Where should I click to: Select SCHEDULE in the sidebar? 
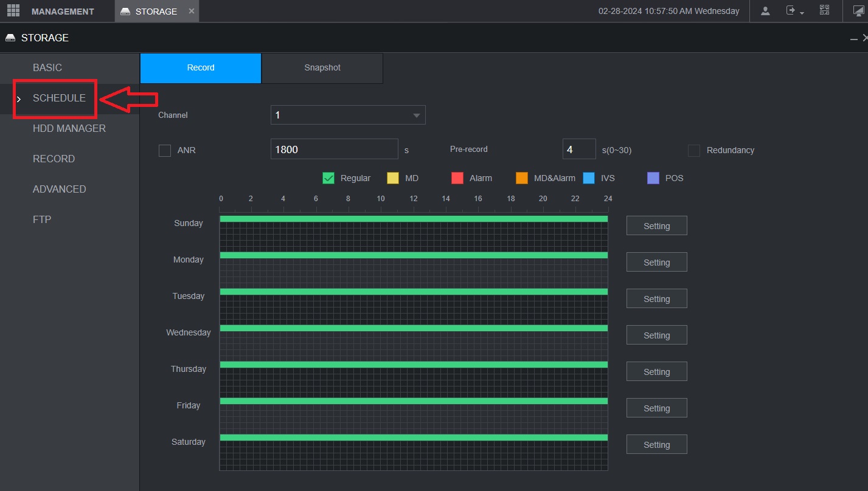59,98
